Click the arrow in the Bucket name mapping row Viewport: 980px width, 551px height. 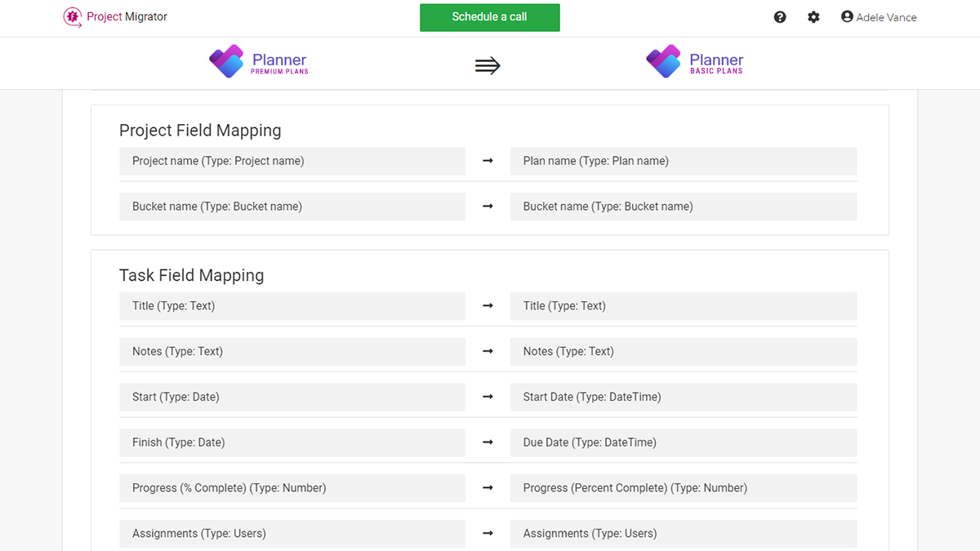pyautogui.click(x=488, y=207)
